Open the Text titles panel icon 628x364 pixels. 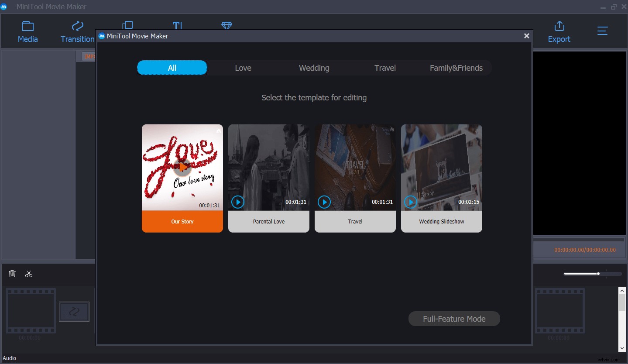(177, 26)
